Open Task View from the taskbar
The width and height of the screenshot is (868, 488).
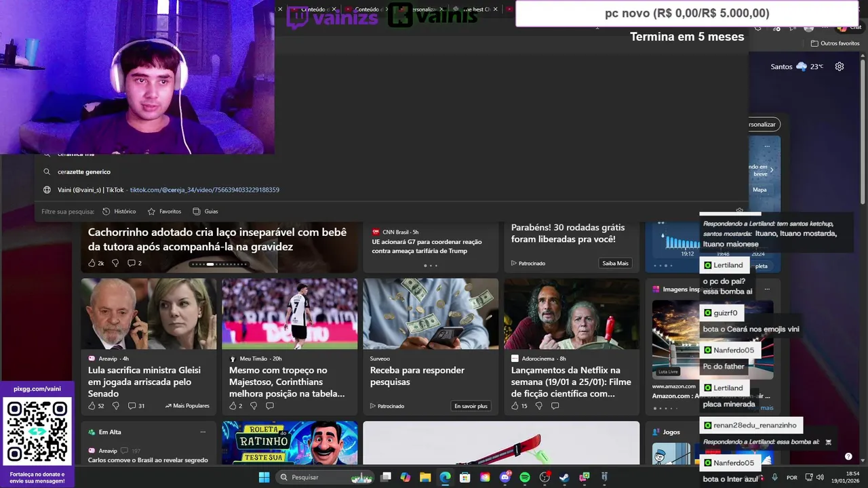pos(386,477)
